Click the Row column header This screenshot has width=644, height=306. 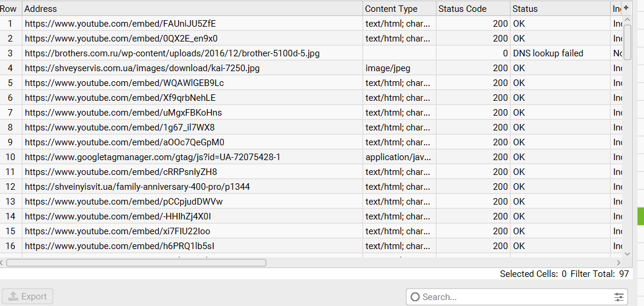pos(9,8)
